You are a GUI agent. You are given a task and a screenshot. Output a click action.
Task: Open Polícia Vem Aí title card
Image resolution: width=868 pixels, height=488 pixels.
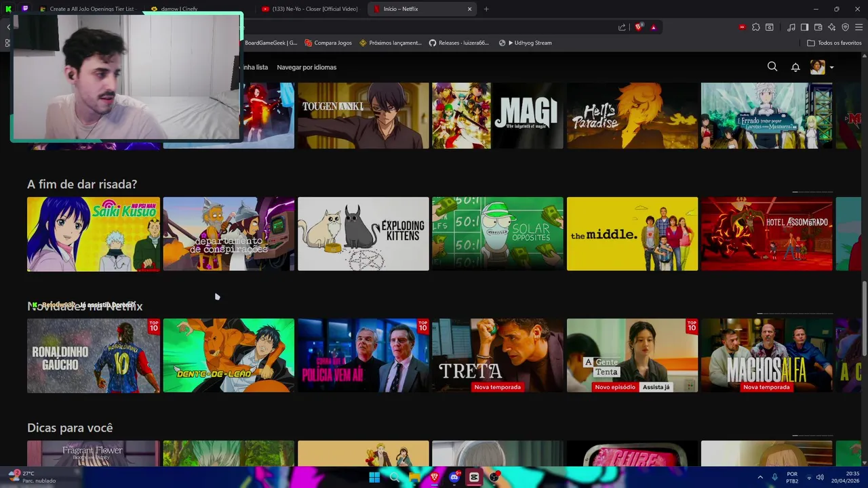[363, 355]
